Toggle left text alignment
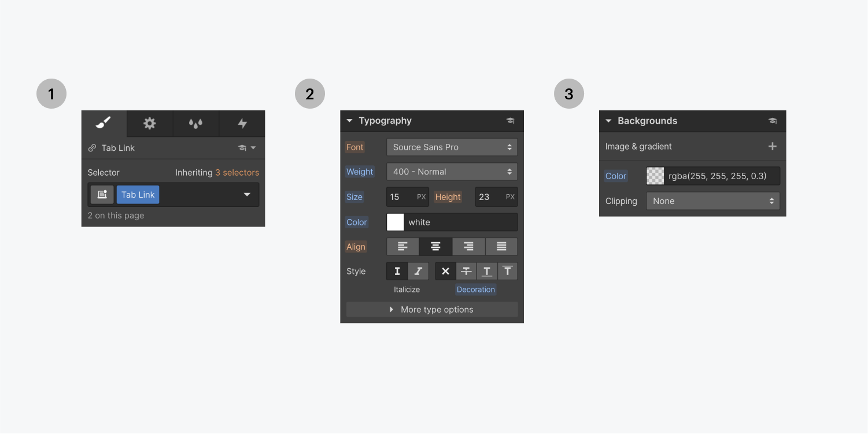The image size is (868, 434). [x=402, y=246]
